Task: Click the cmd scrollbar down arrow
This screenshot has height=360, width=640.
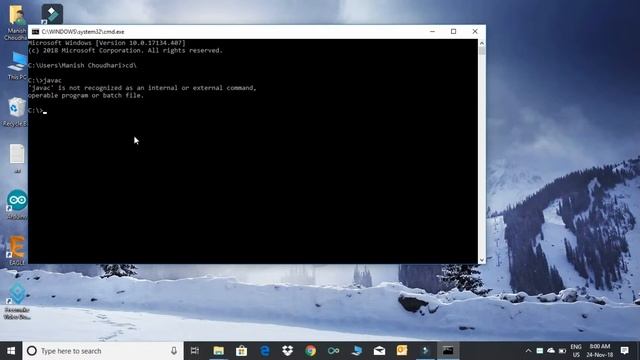Action: tap(482, 260)
